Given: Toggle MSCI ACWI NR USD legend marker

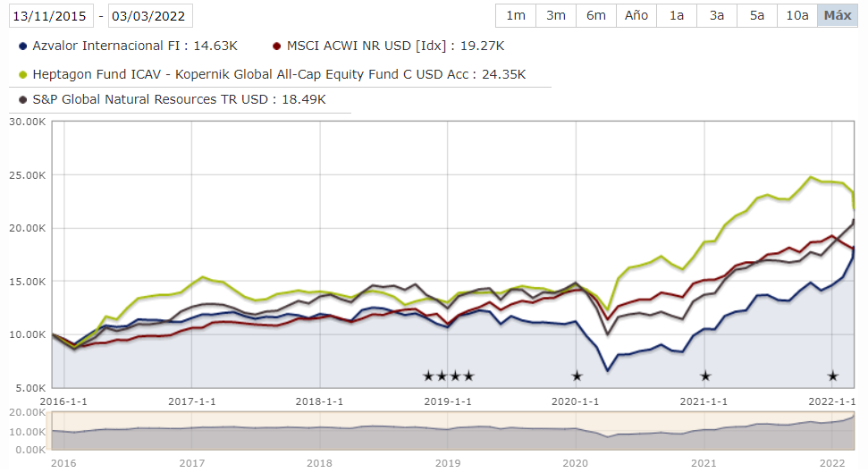Looking at the screenshot, I should tap(277, 46).
